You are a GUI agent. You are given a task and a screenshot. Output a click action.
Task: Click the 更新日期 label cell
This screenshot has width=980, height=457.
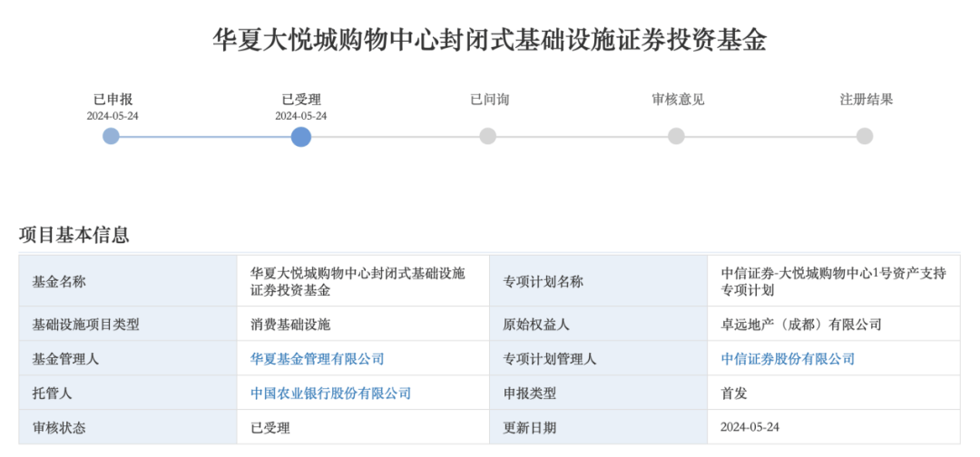(x=598, y=427)
